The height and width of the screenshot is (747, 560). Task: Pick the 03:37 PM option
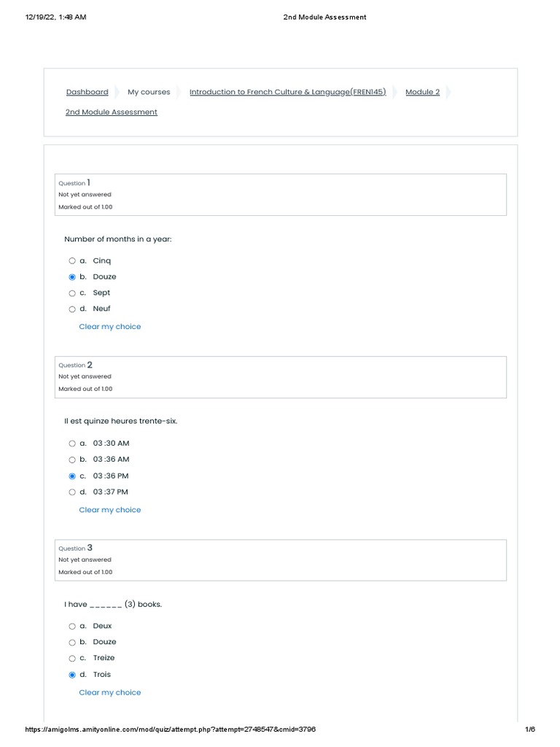tap(72, 492)
